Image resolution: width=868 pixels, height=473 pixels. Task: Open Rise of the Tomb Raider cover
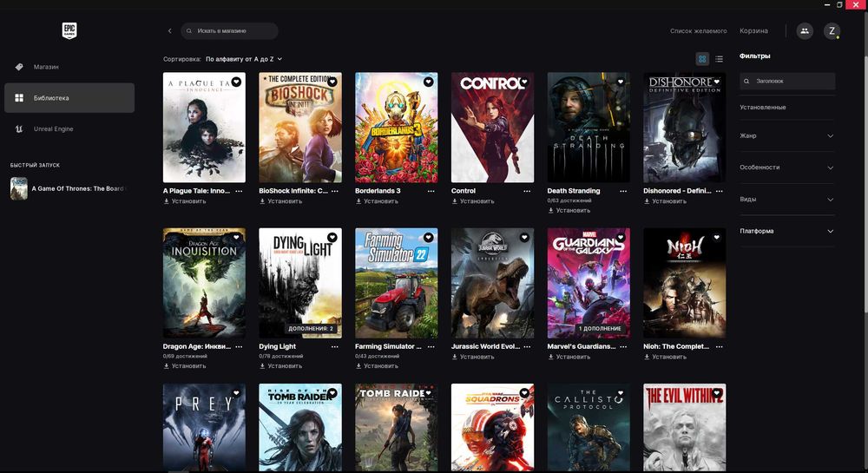(300, 428)
